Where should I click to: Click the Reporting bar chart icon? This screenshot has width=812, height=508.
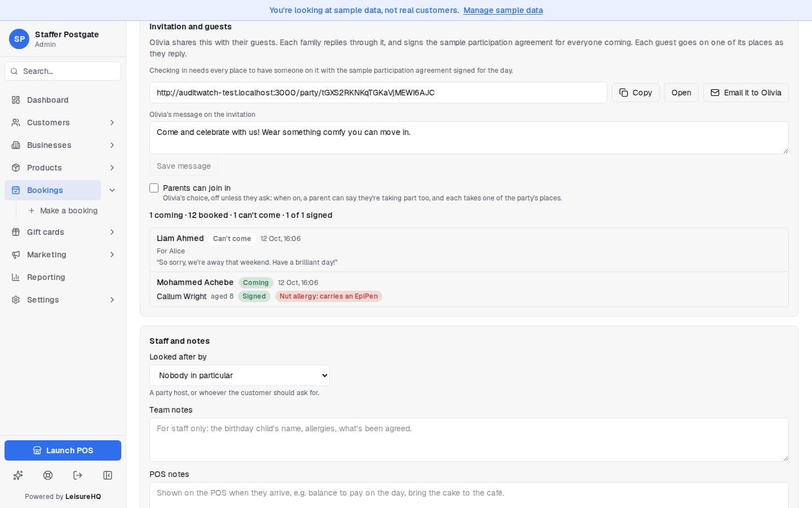pyautogui.click(x=16, y=277)
